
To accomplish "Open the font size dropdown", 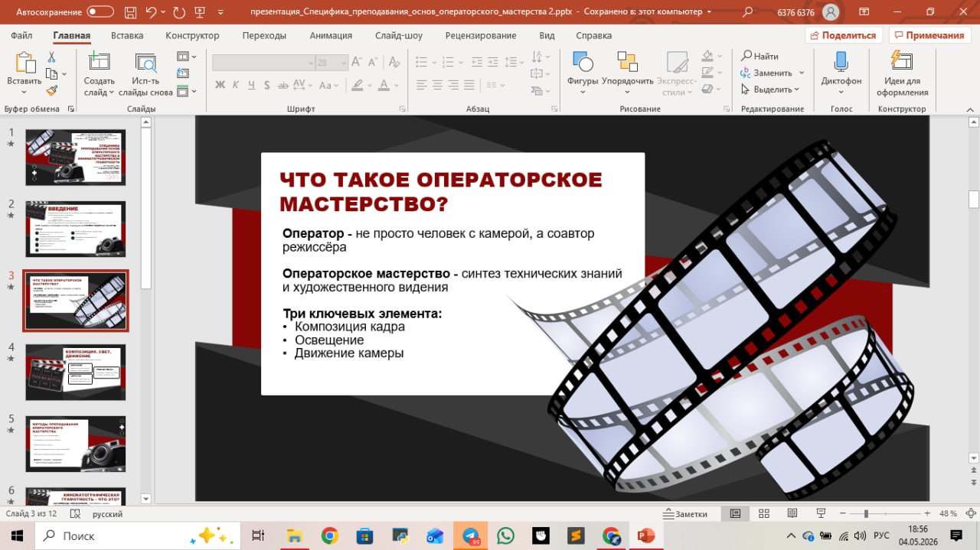I will (x=344, y=63).
